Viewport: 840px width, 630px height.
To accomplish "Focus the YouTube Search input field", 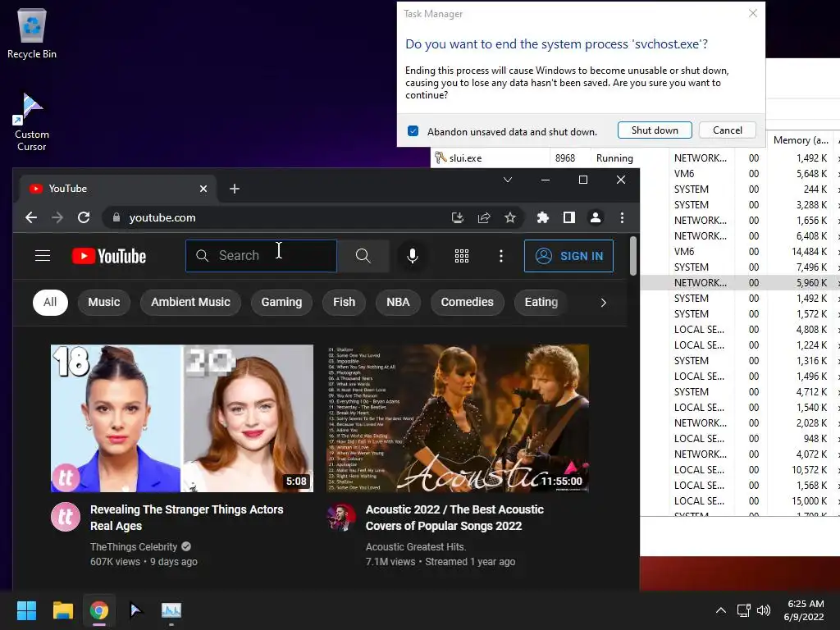I will pos(262,256).
